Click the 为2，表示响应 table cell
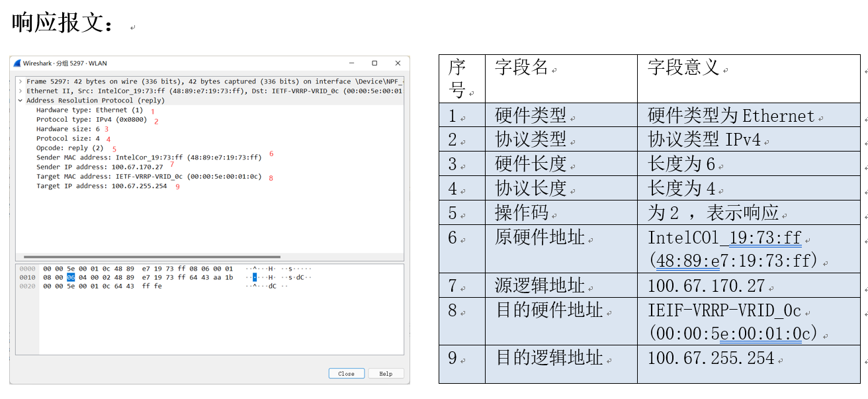868x399 pixels. click(749, 212)
